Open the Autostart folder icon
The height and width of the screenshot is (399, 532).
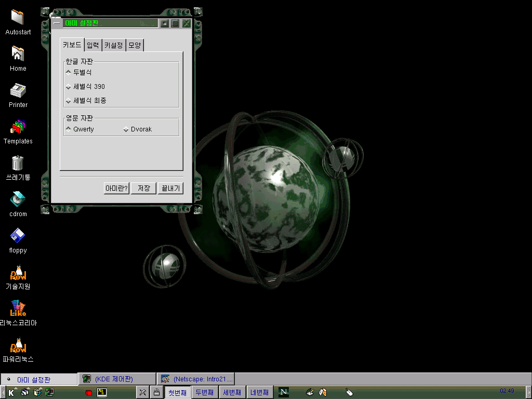[18, 18]
